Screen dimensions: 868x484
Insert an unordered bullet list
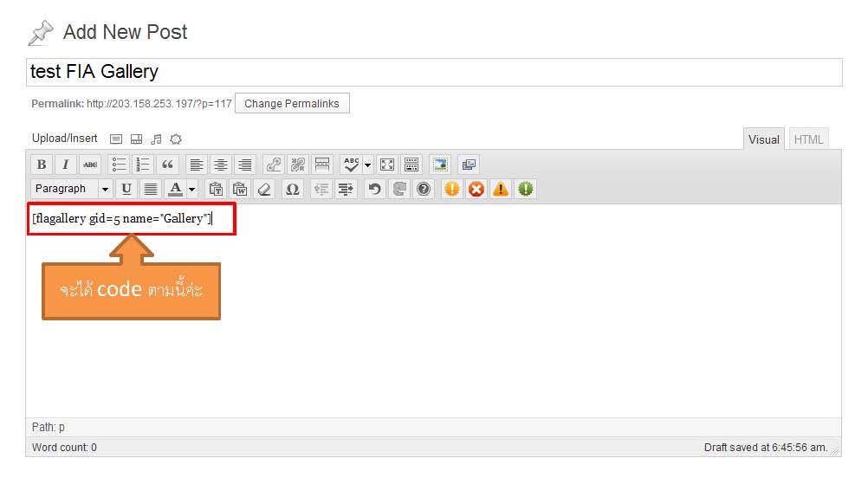pyautogui.click(x=119, y=165)
